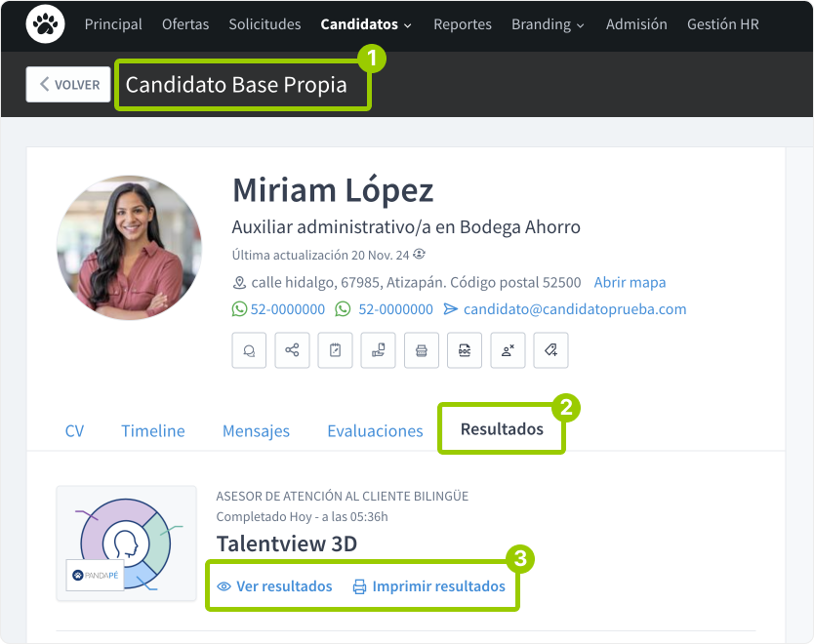Select the remove candidate icon
814x644 pixels.
(507, 350)
